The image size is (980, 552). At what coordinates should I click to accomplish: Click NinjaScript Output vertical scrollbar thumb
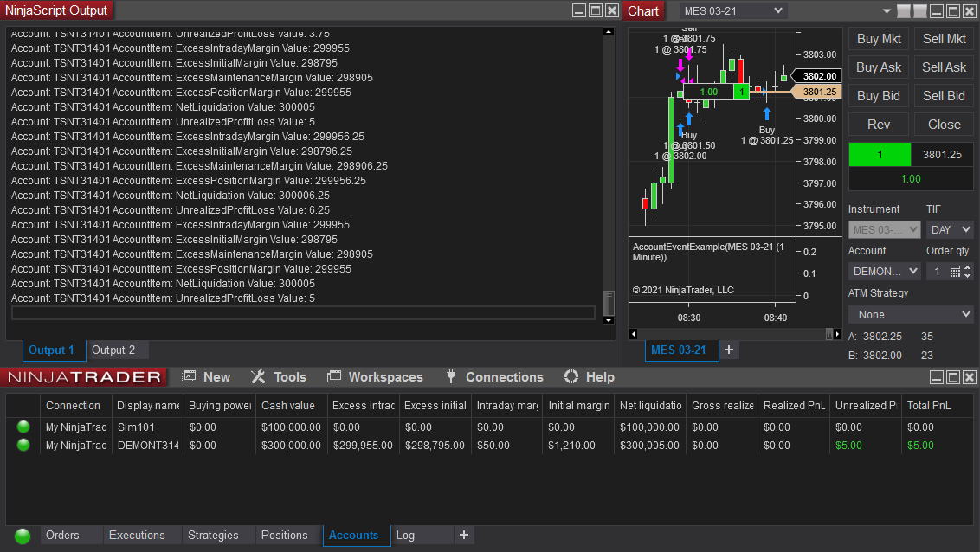point(608,303)
